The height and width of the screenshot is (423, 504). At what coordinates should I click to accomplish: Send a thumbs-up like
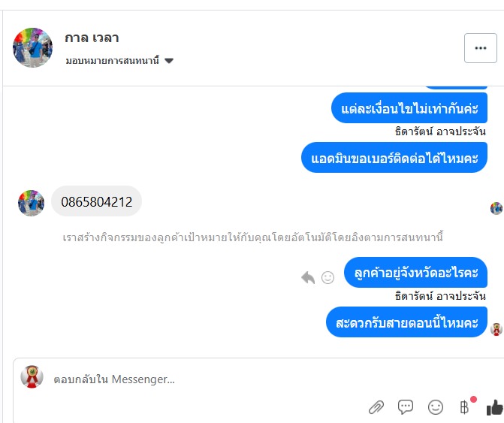point(494,407)
